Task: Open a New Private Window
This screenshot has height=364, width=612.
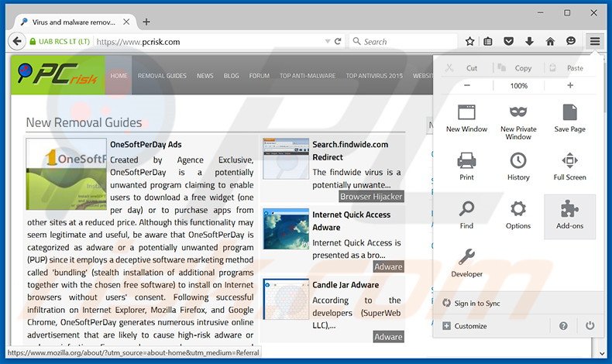Action: click(518, 122)
